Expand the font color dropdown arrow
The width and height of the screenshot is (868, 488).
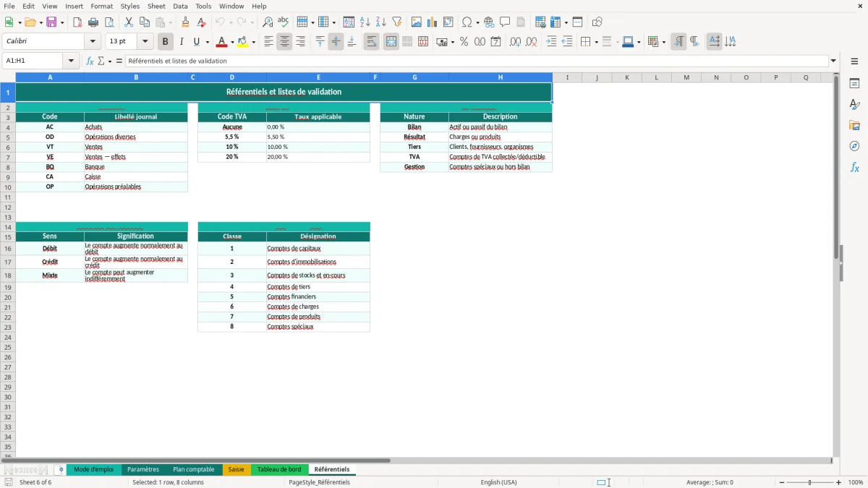tap(232, 43)
